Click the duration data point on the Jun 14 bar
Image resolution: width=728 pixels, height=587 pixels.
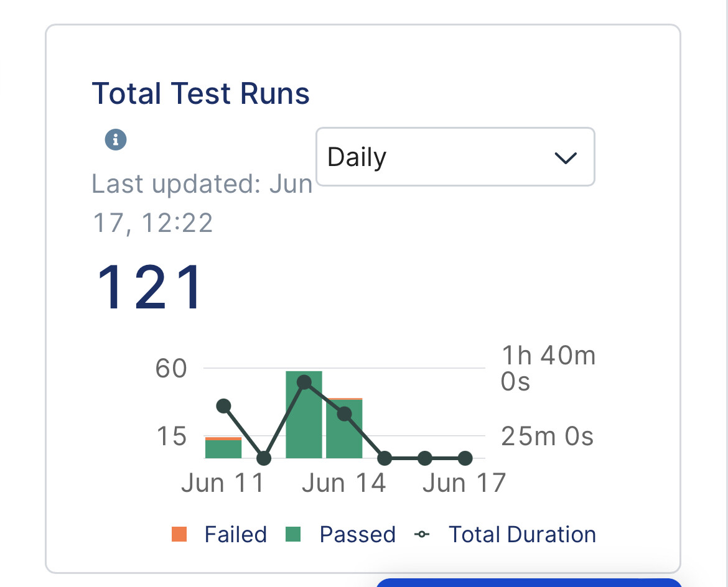(344, 414)
